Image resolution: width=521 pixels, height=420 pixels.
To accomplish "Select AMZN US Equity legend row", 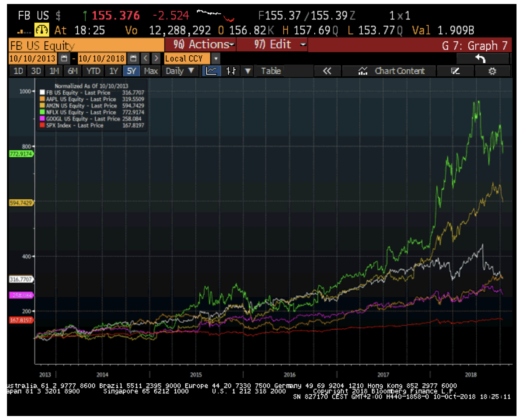I will (92, 106).
